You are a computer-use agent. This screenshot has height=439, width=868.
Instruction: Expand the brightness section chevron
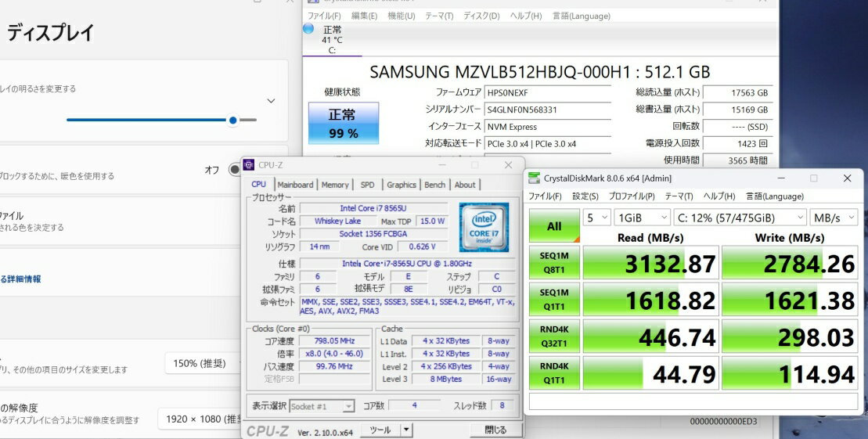click(x=271, y=101)
